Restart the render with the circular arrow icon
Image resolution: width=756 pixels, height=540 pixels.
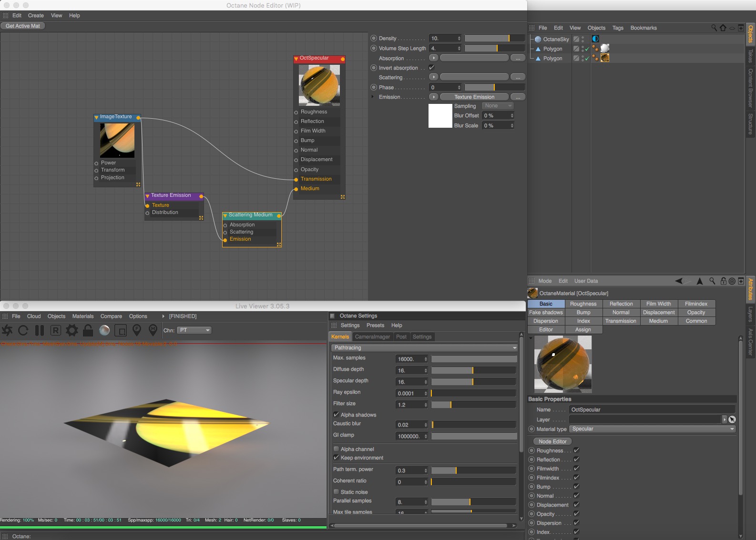point(23,330)
